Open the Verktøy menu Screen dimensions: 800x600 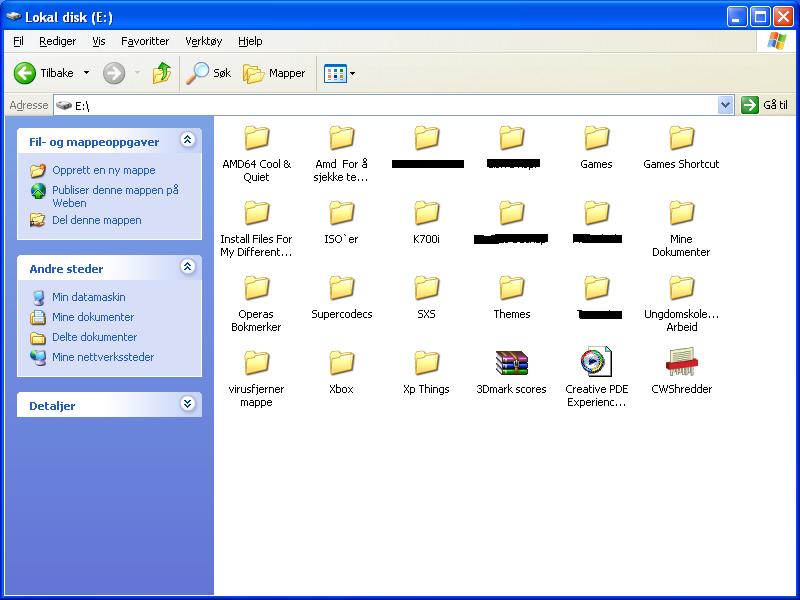[204, 41]
